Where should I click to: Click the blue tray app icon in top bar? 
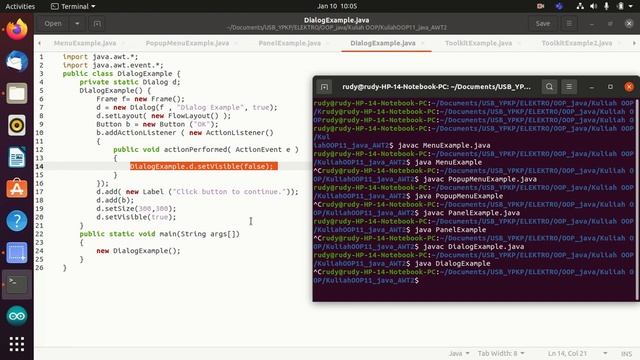(x=559, y=6)
